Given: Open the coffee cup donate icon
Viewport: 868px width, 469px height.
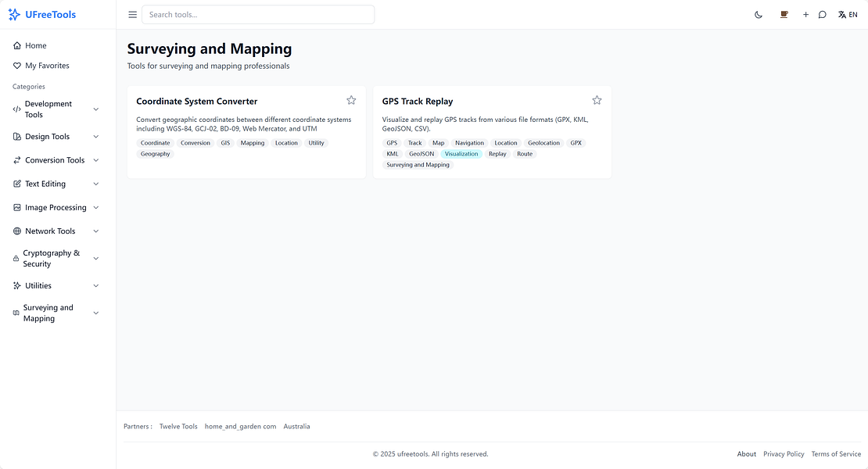Looking at the screenshot, I should click(784, 14).
